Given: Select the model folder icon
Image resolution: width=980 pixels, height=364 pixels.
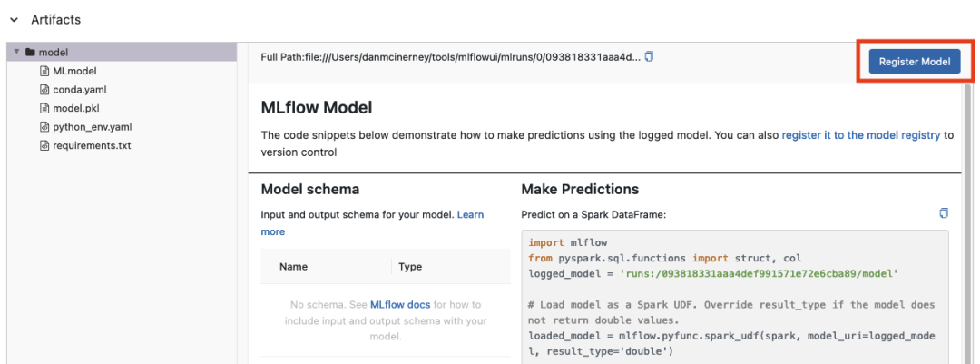Looking at the screenshot, I should [29, 53].
